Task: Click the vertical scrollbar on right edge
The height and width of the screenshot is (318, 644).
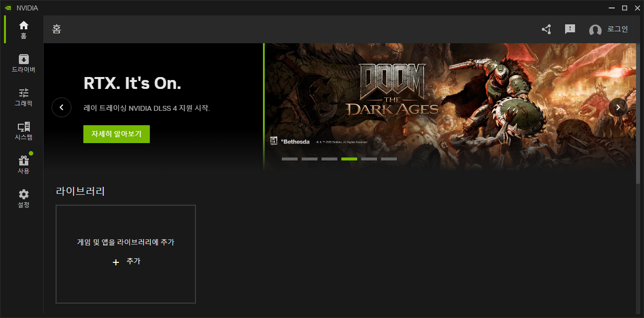Action: point(639,114)
